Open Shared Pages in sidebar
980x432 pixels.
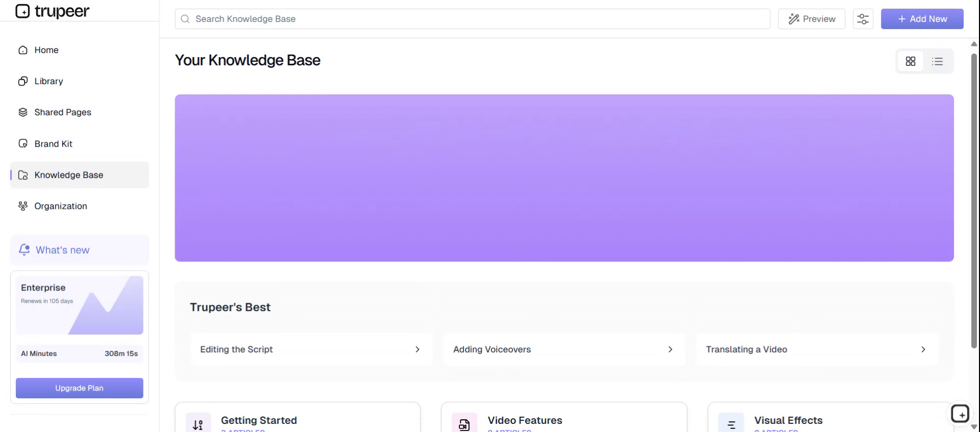[x=79, y=112]
